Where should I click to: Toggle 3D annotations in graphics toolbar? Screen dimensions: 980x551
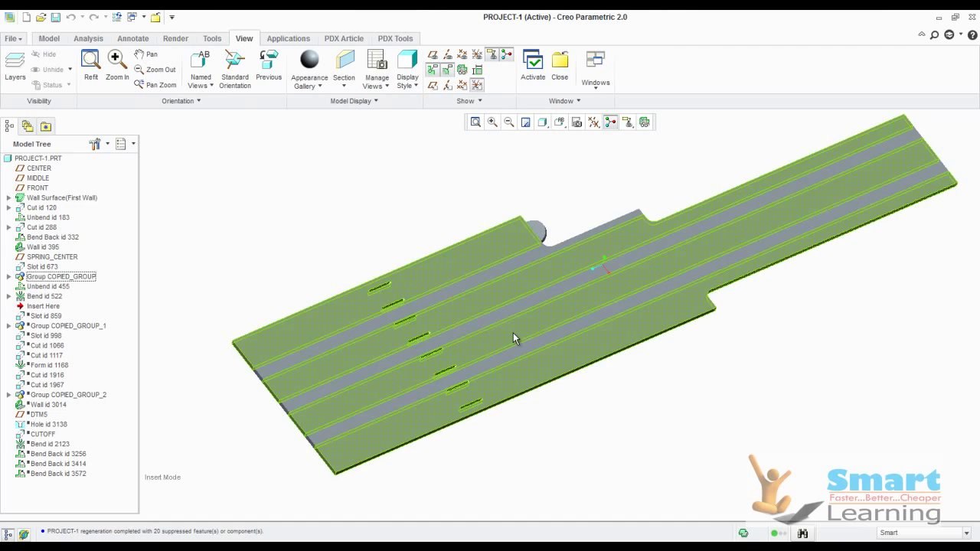644,122
